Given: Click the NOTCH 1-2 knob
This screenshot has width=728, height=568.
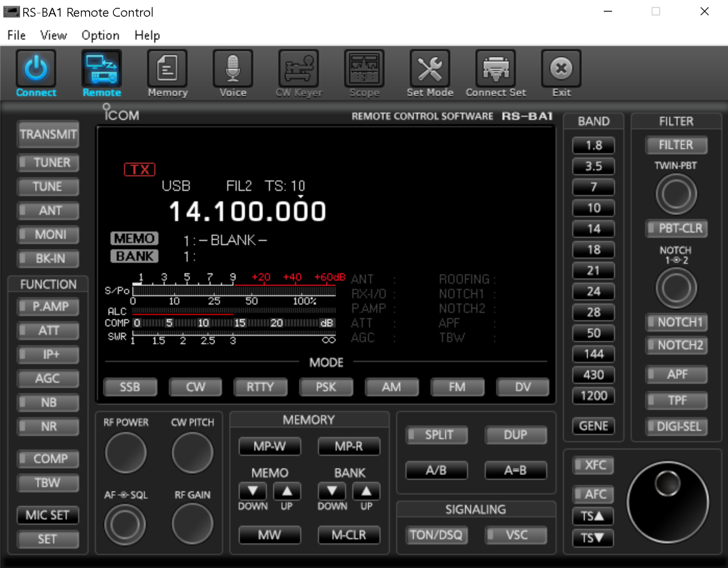Looking at the screenshot, I should 676,288.
